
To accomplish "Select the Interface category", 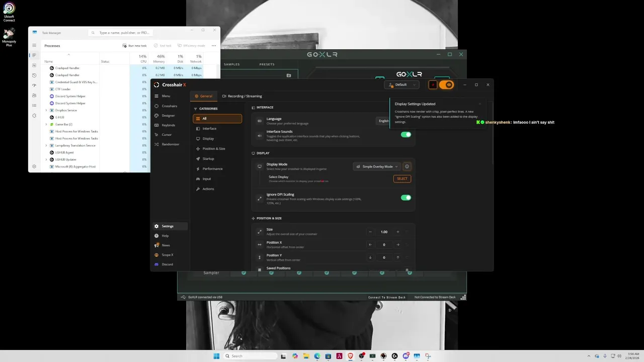I will pos(217,129).
